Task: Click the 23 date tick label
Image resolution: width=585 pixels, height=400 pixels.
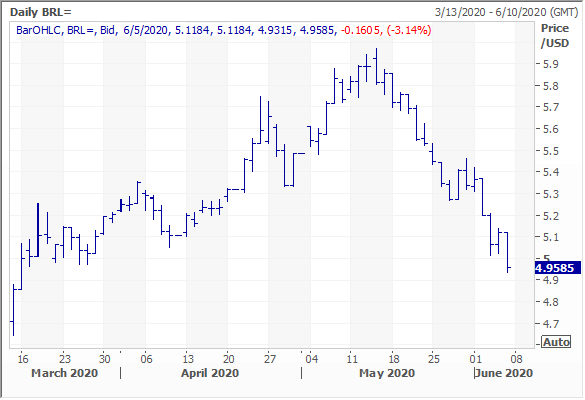Action: coord(65,359)
